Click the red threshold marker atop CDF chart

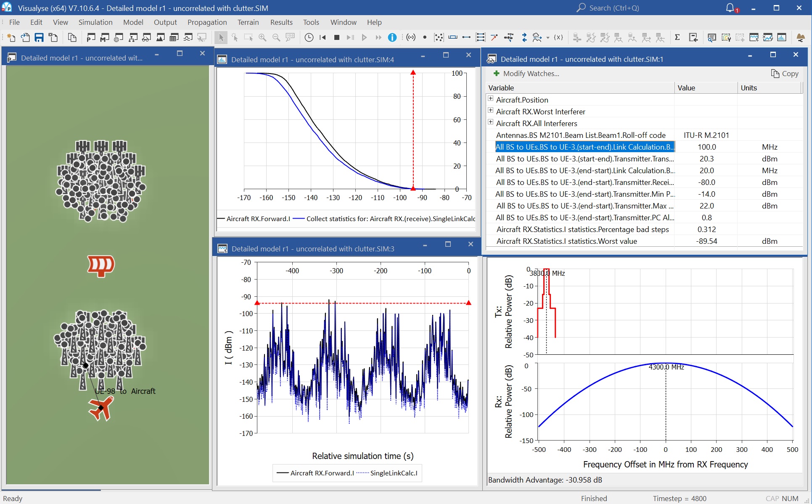(413, 73)
